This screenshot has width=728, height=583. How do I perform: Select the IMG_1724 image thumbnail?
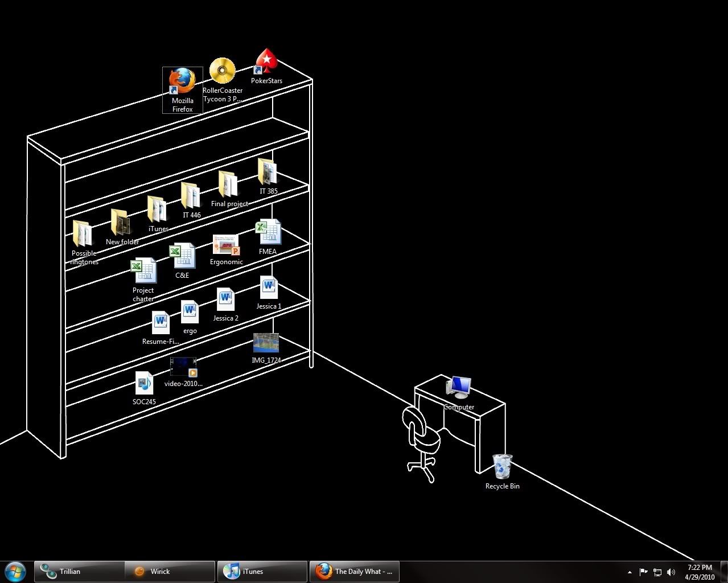pos(266,343)
